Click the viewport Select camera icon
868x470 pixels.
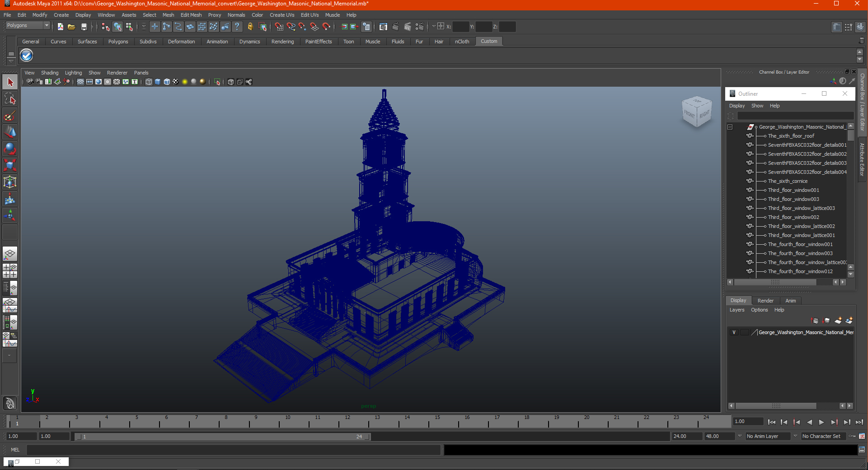tap(30, 82)
